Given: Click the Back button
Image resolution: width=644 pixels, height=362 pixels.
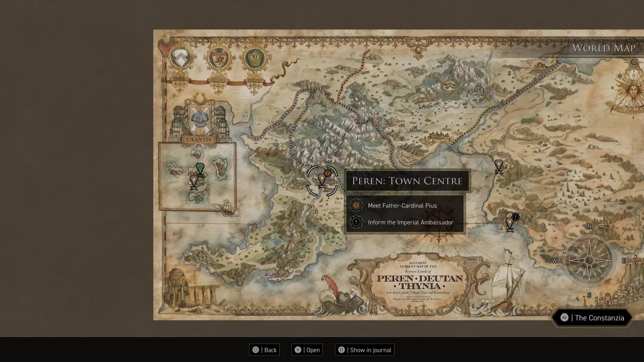Looking at the screenshot, I should [264, 350].
